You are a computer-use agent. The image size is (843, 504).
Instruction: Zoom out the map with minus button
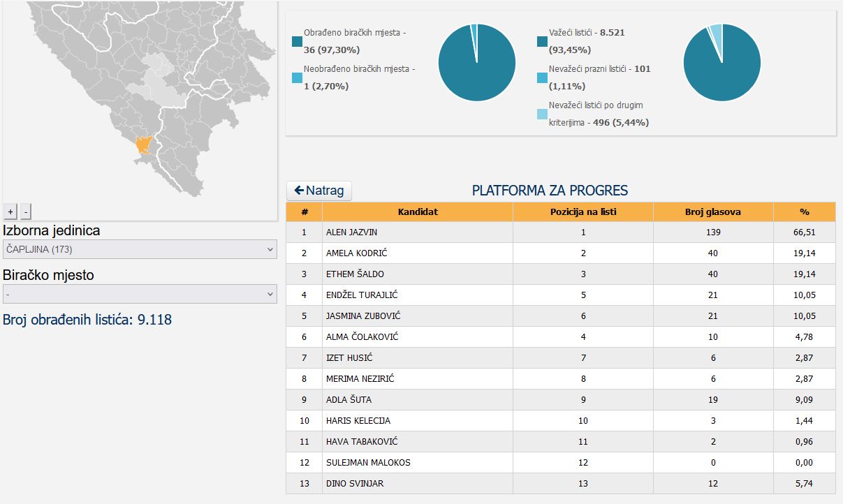(25, 211)
